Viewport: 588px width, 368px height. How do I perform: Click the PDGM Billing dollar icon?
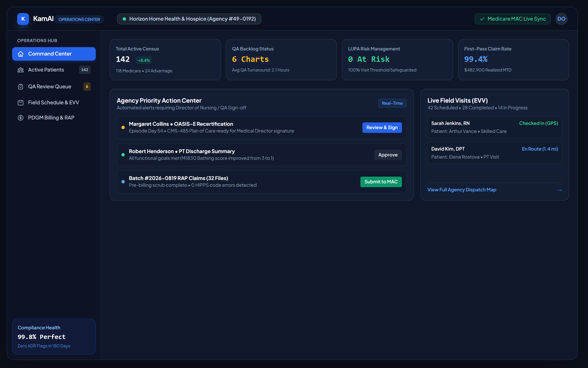pyautogui.click(x=21, y=118)
